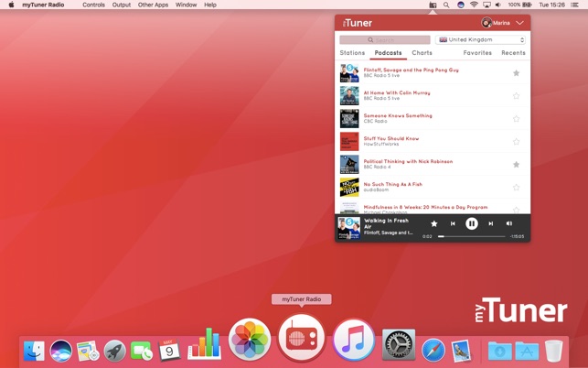
Task: Open the Someone Knows Something podcast
Action: click(398, 116)
